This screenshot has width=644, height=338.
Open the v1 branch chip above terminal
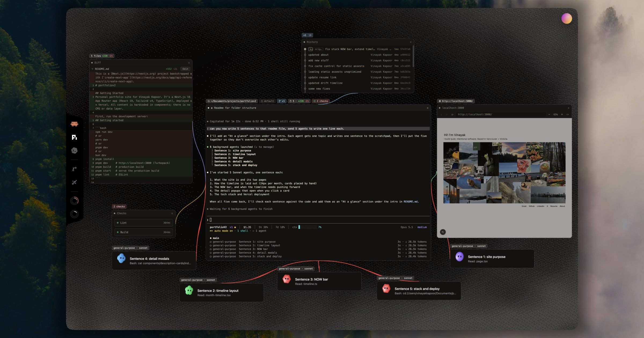[x=282, y=101]
